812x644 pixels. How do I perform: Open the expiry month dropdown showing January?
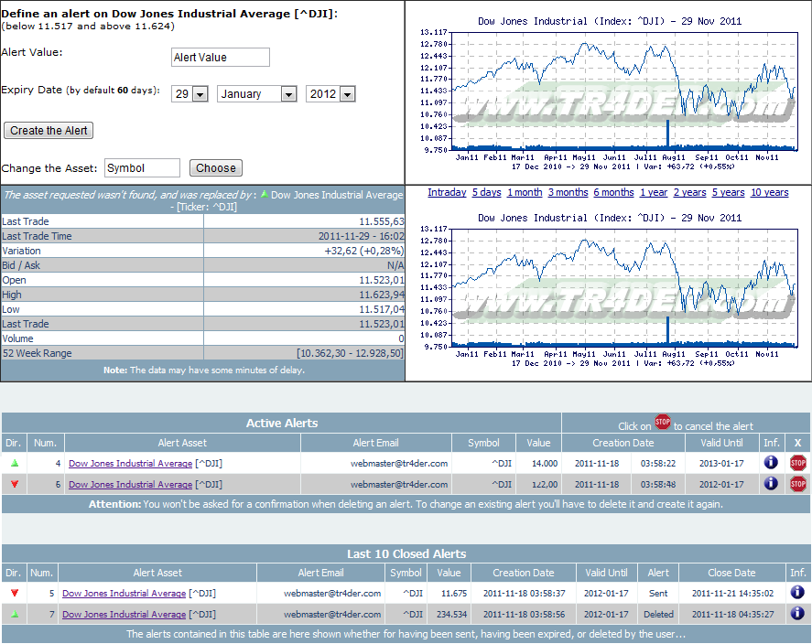pos(257,93)
